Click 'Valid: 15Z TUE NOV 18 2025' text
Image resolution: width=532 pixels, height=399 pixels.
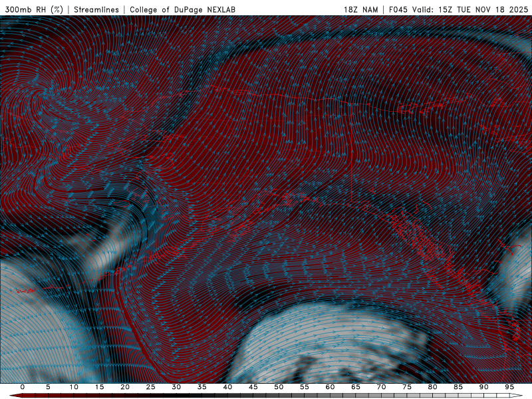[470, 9]
